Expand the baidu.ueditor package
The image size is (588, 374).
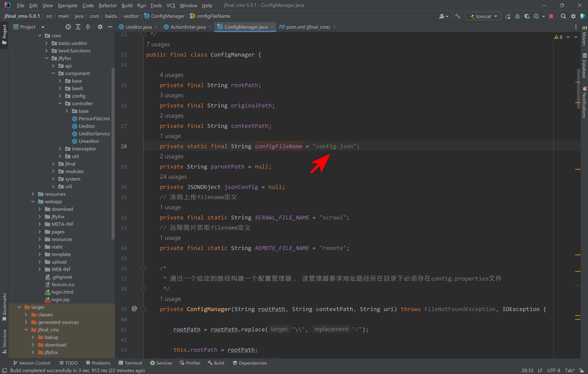(x=47, y=43)
